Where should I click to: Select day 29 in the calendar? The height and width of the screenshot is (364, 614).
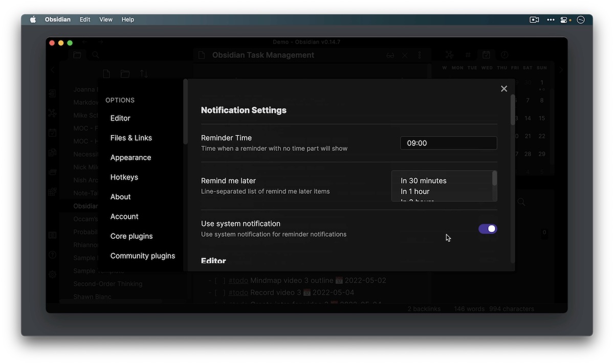click(x=542, y=154)
